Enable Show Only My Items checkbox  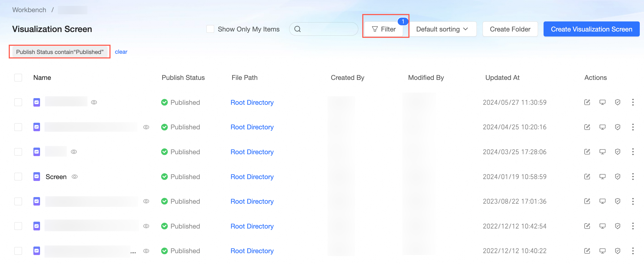click(210, 29)
